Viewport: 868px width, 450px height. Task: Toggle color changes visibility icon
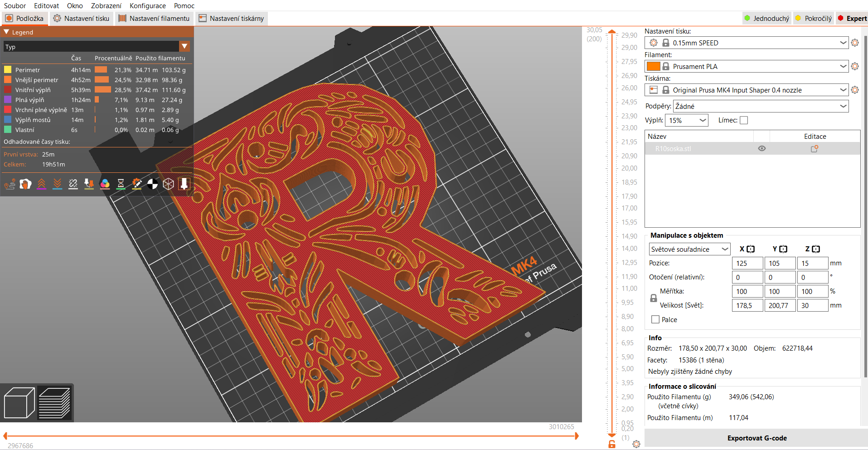[x=105, y=184]
